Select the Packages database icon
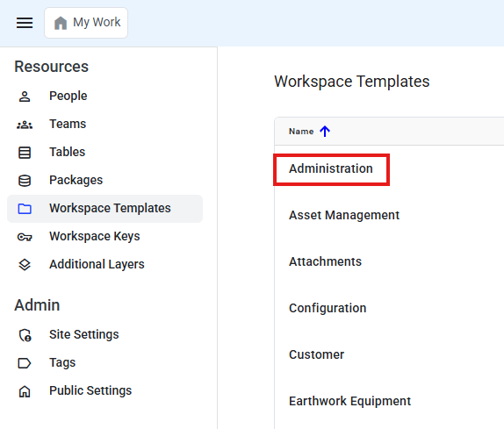The image size is (504, 429). point(25,181)
